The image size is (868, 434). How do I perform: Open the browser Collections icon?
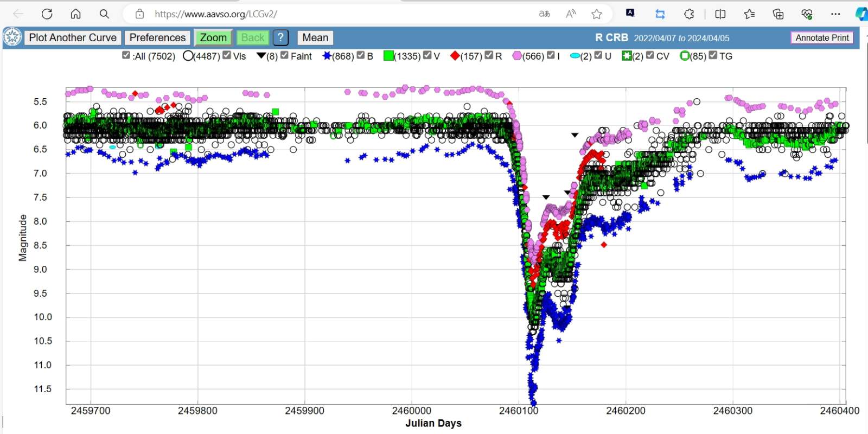778,14
